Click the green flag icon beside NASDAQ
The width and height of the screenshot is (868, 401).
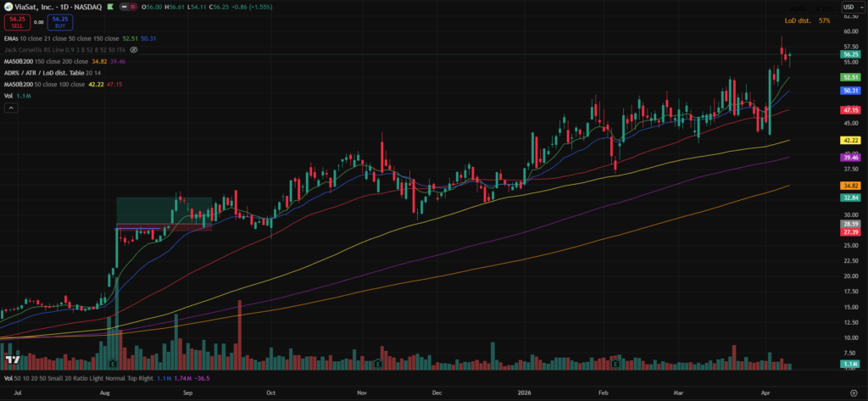(x=110, y=6)
